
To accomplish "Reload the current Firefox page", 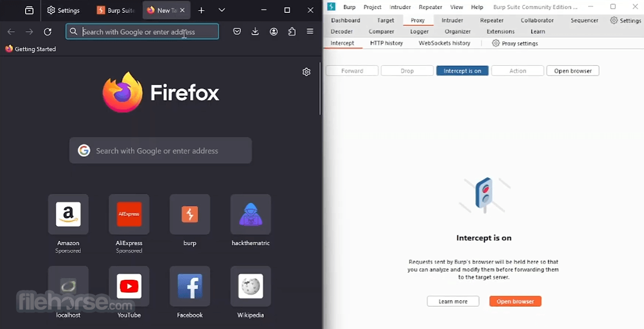I will click(x=48, y=32).
